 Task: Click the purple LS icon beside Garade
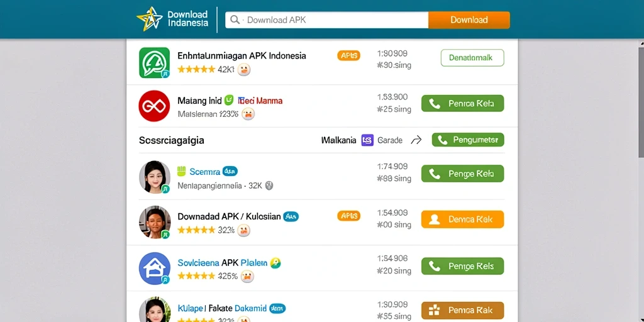(x=367, y=140)
